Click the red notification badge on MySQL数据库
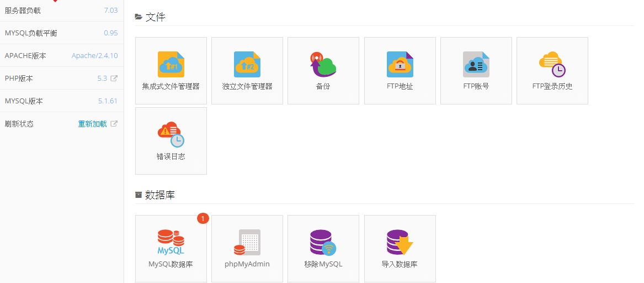 click(x=203, y=218)
